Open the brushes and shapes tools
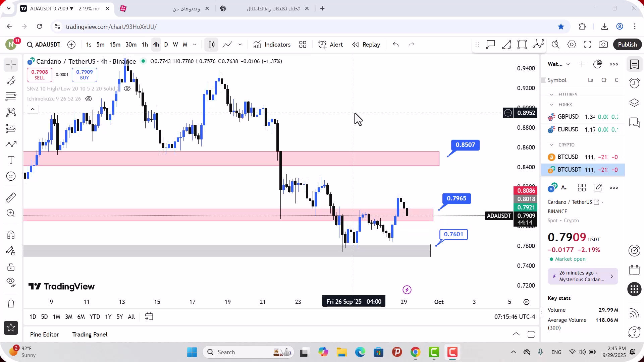644x362 pixels. 11,144
